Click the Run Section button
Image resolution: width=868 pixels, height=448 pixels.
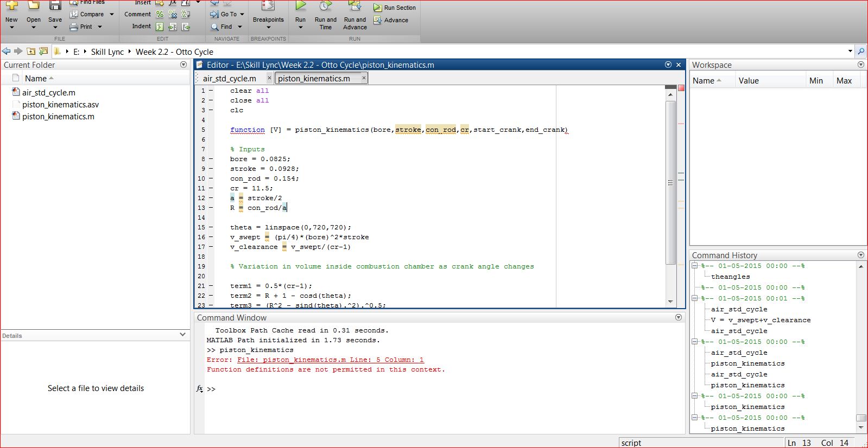[395, 8]
